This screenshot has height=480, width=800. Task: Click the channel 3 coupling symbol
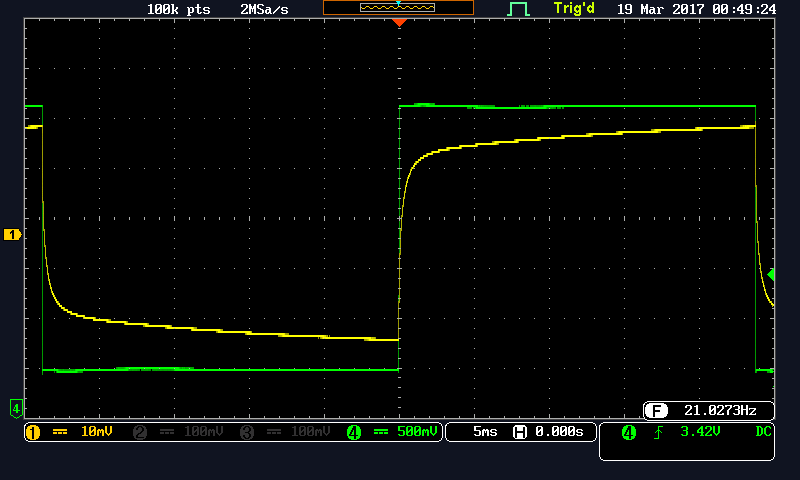(x=273, y=432)
